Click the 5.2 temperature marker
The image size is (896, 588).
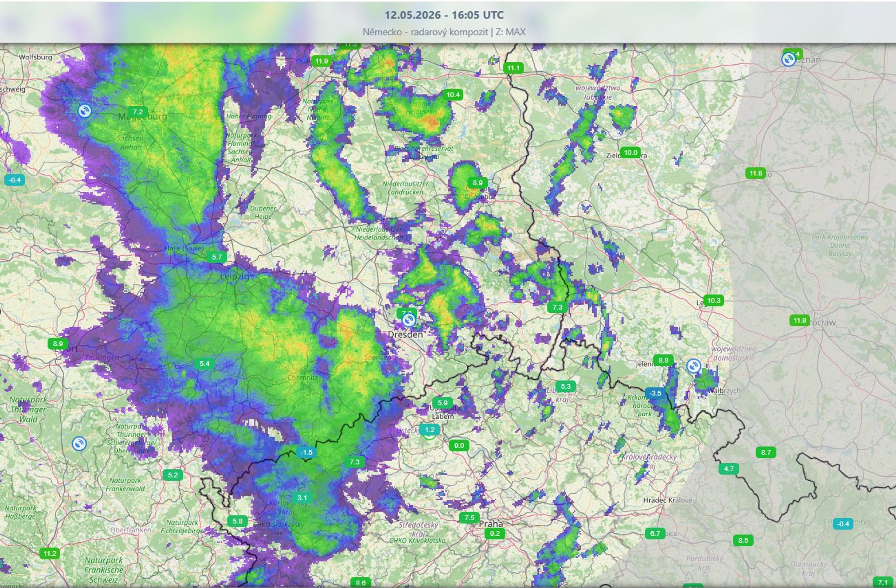pos(173,475)
